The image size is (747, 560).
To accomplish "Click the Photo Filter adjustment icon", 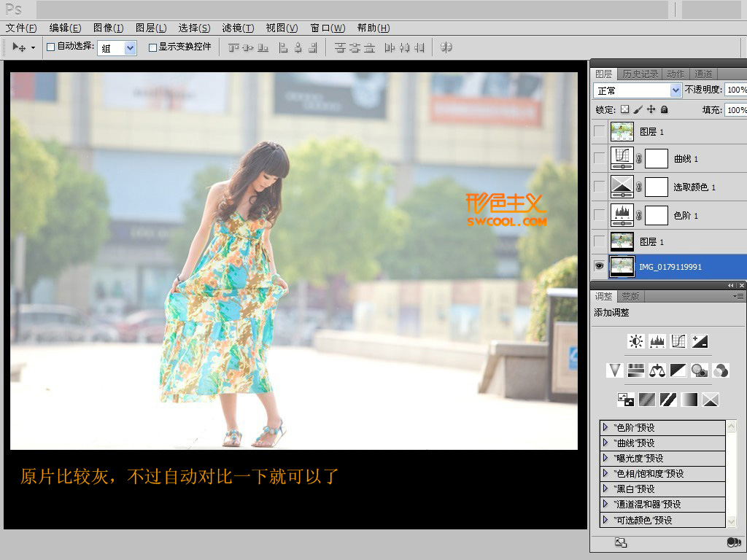I will (700, 370).
